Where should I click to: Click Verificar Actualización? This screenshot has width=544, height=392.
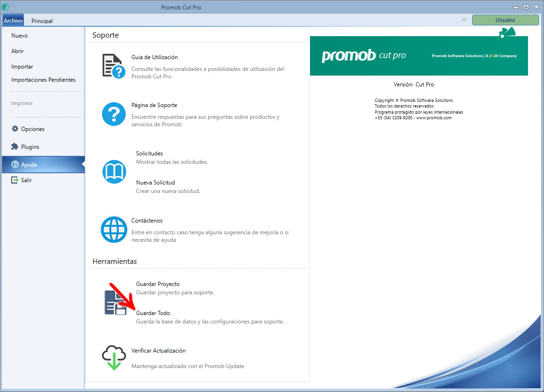tap(159, 351)
